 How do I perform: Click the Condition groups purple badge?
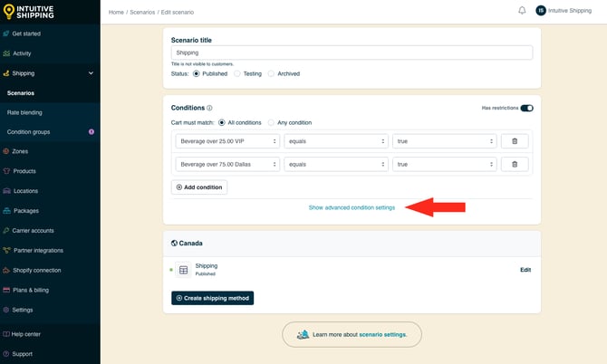tap(92, 132)
